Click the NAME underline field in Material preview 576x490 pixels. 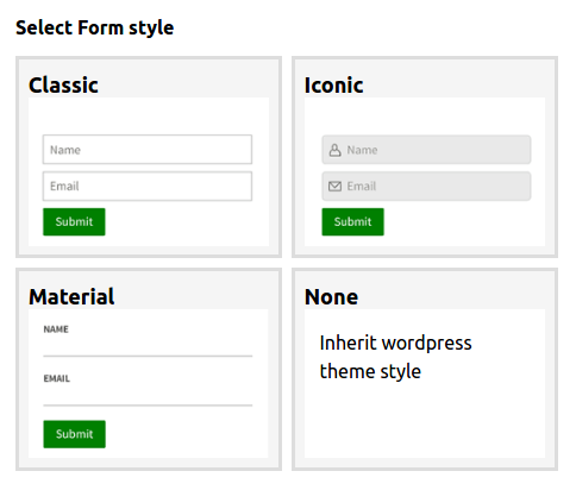tap(148, 347)
